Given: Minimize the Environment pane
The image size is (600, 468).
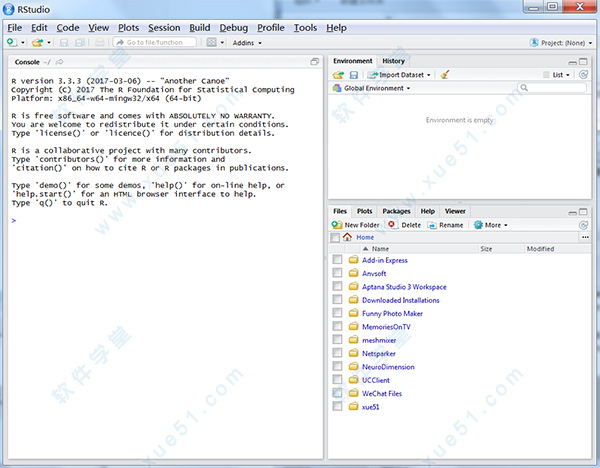Looking at the screenshot, I should point(572,62).
